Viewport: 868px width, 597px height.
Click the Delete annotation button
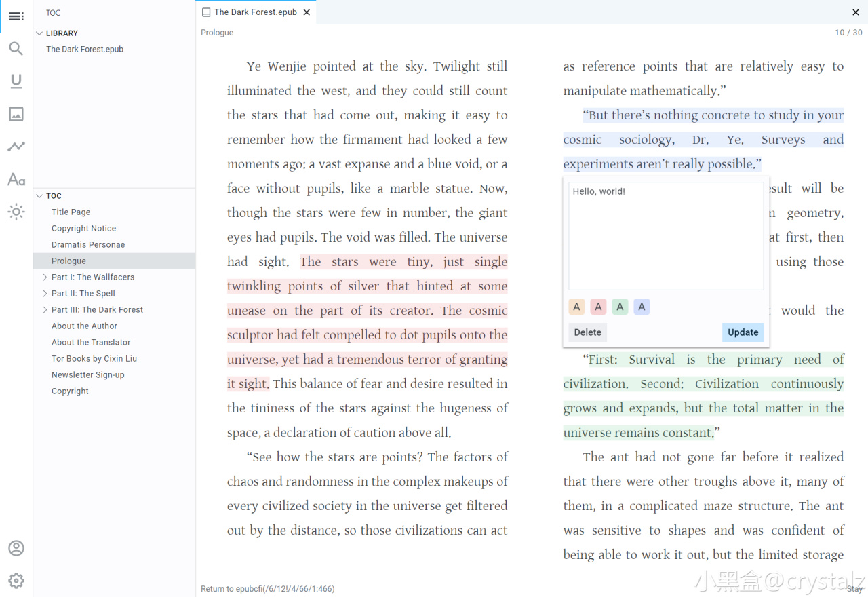click(x=587, y=332)
